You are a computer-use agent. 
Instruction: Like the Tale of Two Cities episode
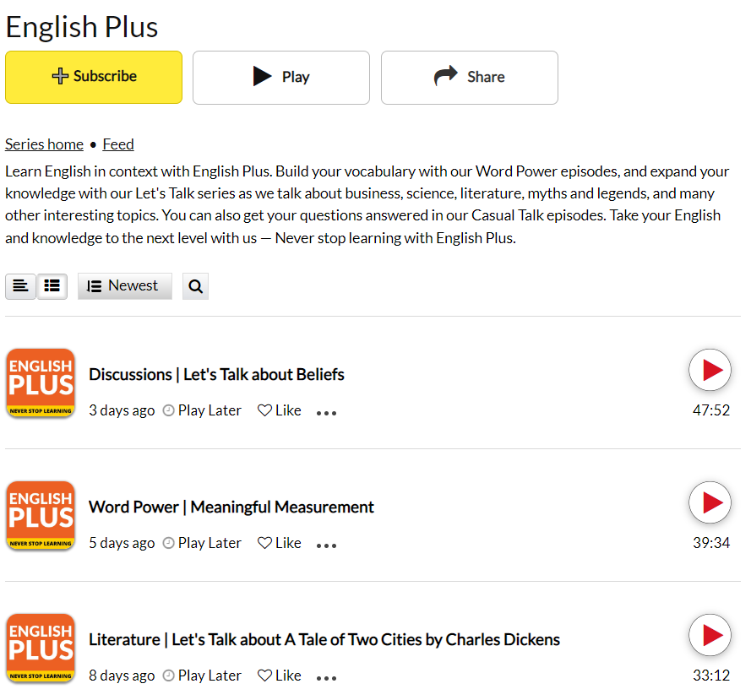coord(280,676)
